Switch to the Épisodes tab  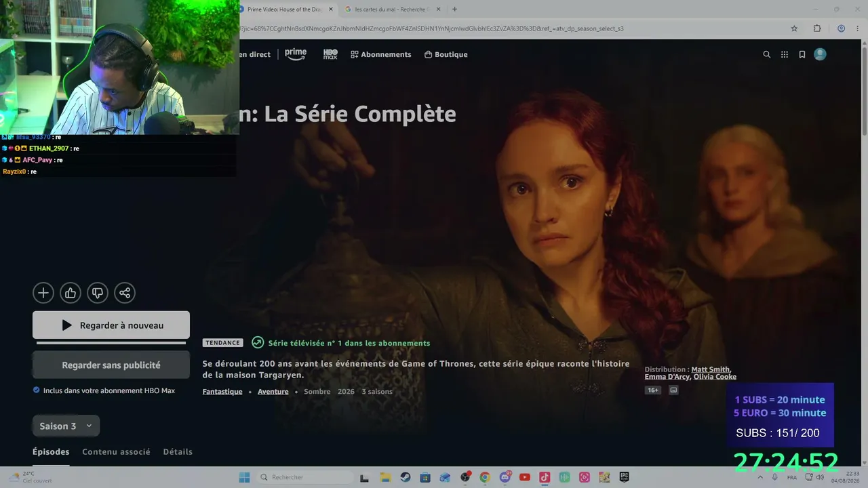(51, 451)
